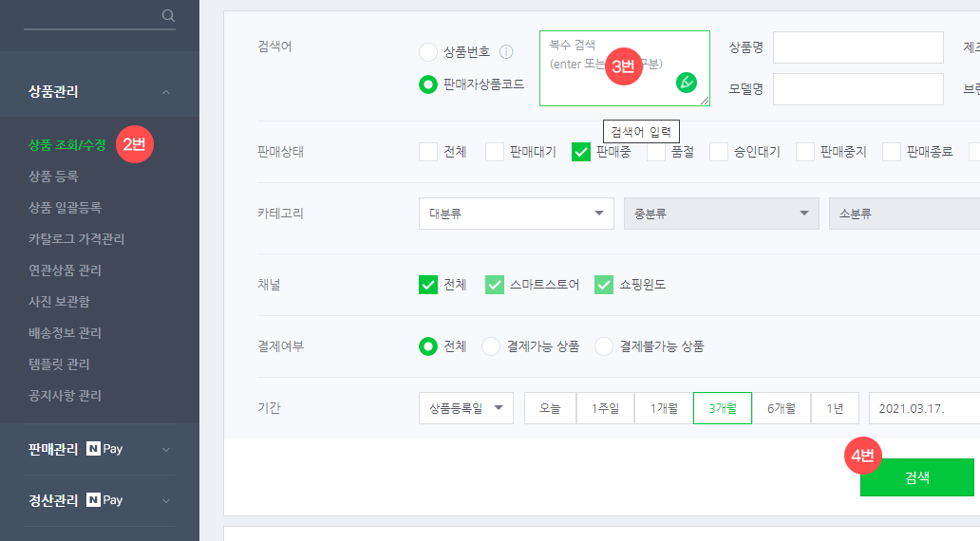The image size is (980, 541).
Task: Select the 상품번호 radio button
Action: [428, 51]
